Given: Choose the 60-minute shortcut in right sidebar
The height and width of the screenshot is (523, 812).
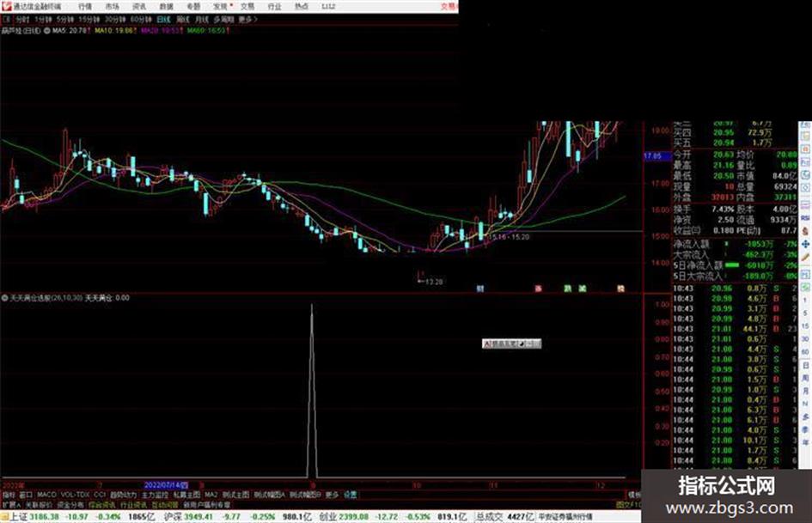Looking at the screenshot, I should click(x=805, y=352).
